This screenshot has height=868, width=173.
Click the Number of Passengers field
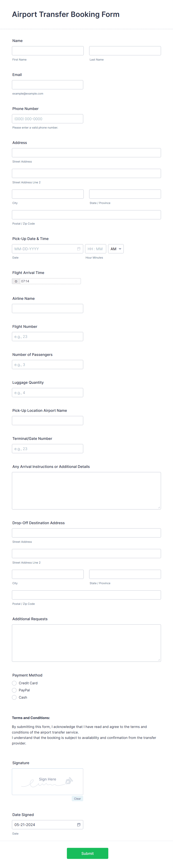[x=48, y=364]
